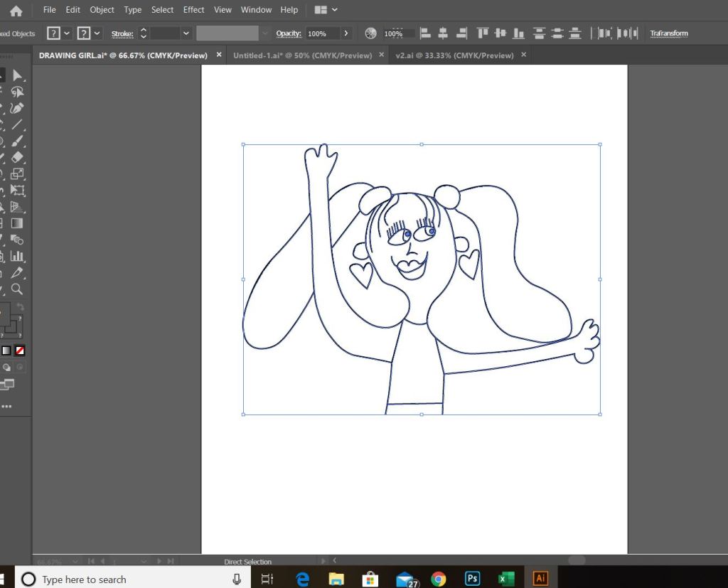
Task: Pick the Gradient tool
Action: 18,223
